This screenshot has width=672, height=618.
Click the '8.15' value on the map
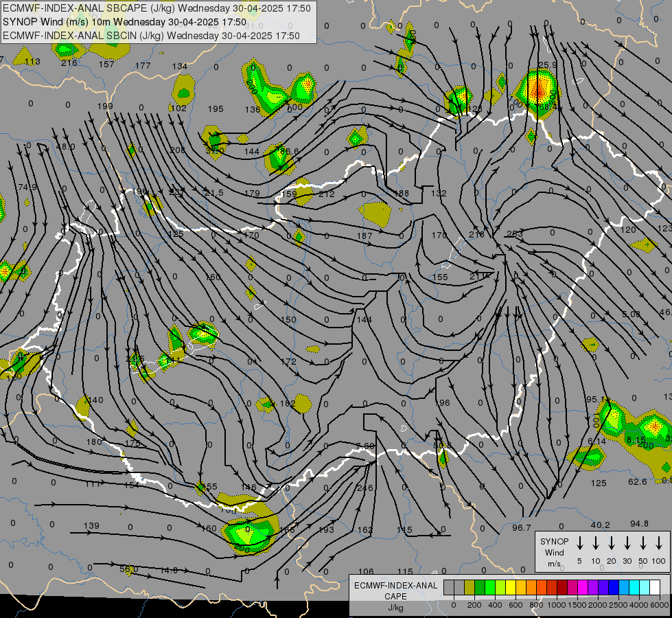(636, 440)
